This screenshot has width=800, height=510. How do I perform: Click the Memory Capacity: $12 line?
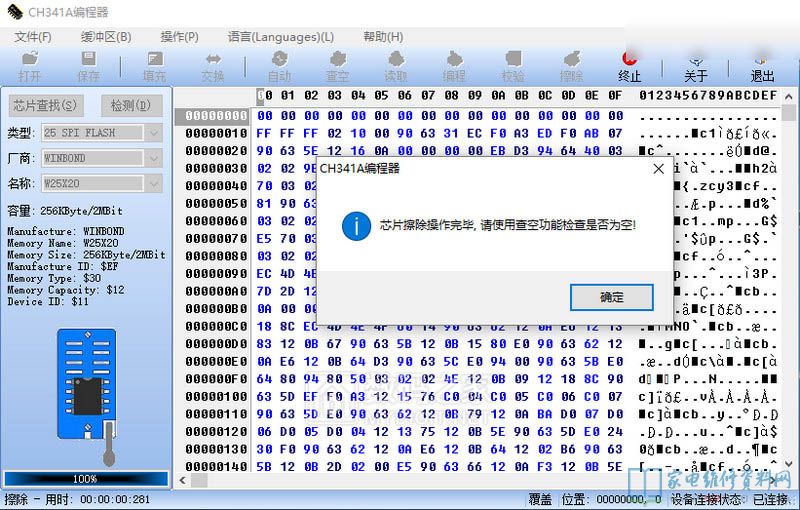[66, 290]
